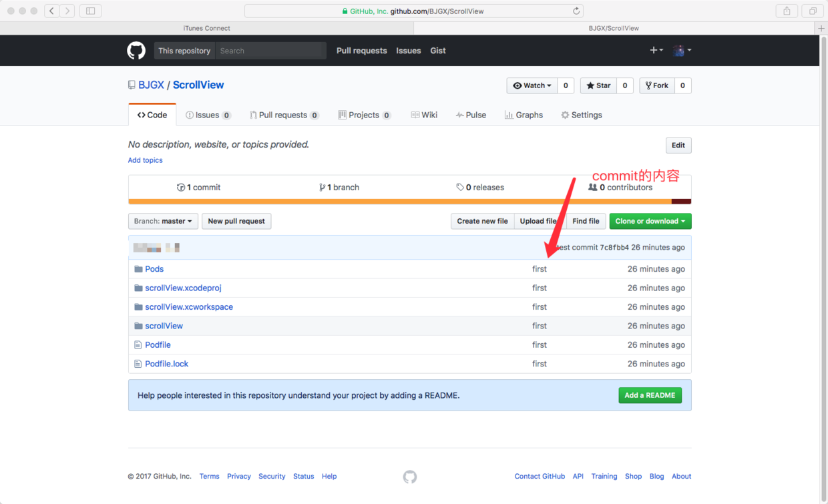This screenshot has height=504, width=828.
Task: Reload the page with refresh icon
Action: click(x=576, y=11)
